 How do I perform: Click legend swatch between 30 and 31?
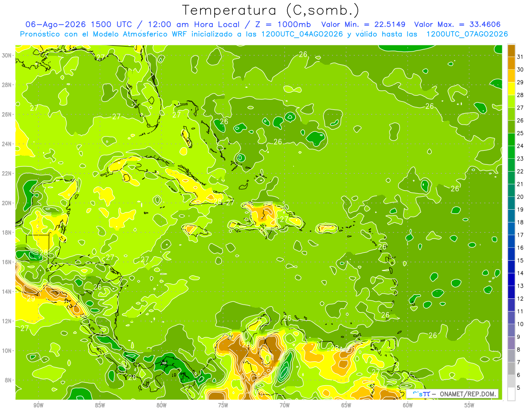click(511, 63)
